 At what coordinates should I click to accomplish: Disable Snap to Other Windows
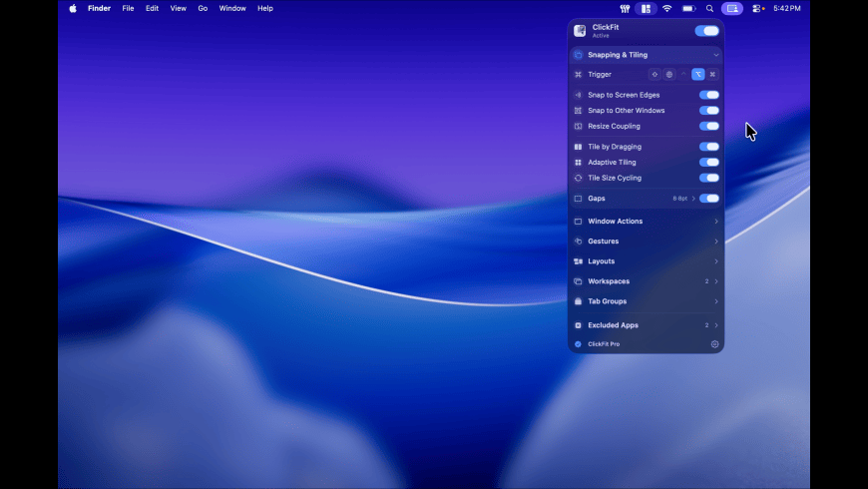point(709,110)
